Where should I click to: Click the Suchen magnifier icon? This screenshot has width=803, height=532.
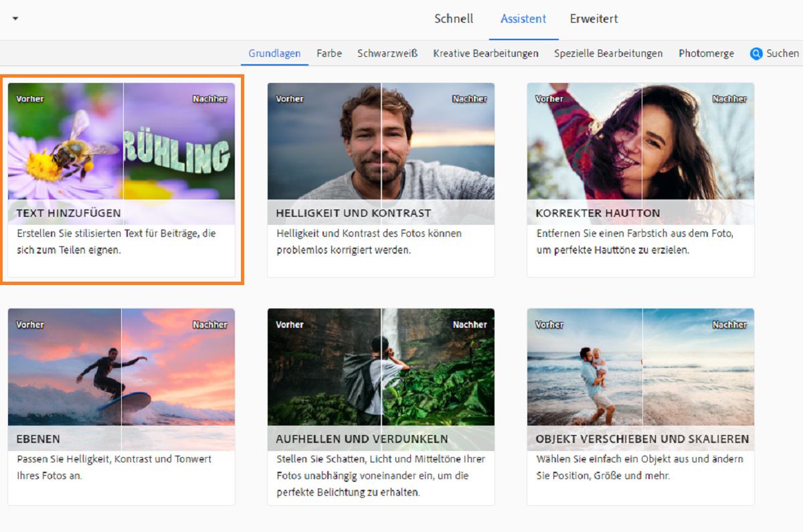point(756,54)
